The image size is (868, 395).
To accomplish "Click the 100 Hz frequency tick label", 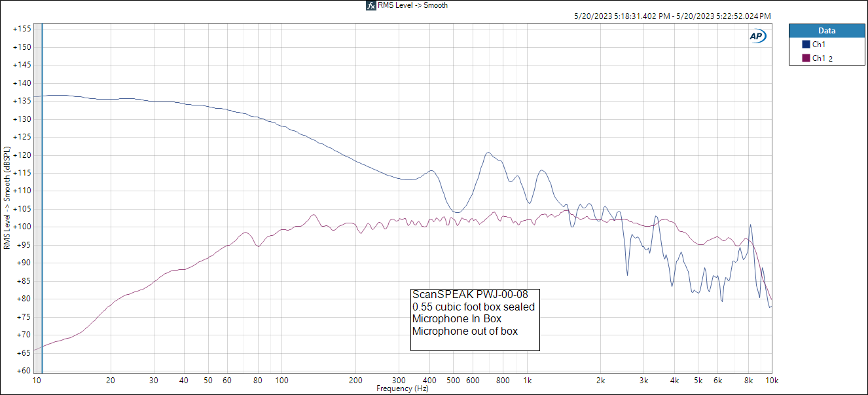I will [282, 380].
